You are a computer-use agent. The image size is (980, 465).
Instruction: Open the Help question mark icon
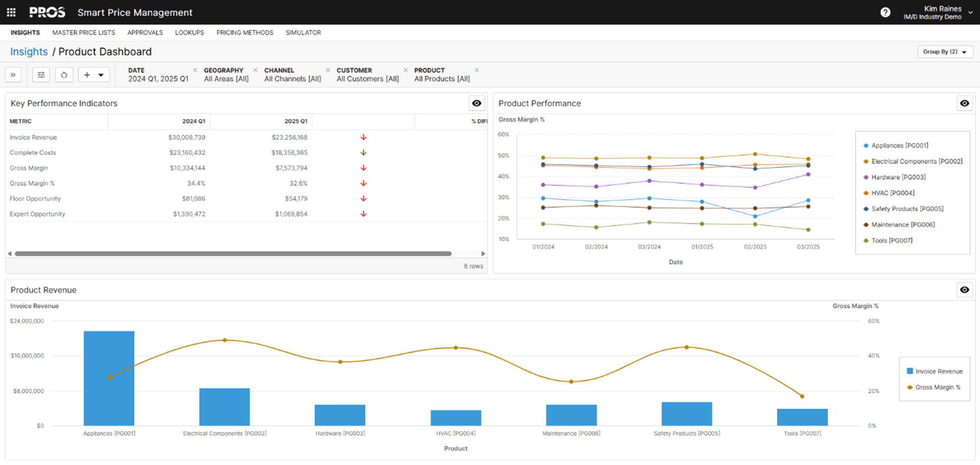[885, 12]
